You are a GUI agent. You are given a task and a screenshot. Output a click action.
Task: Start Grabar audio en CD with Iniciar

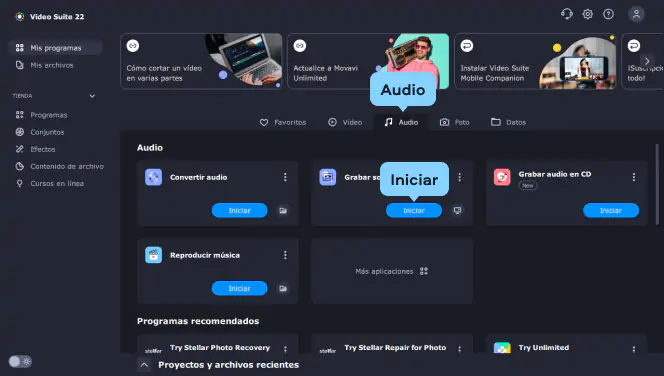pyautogui.click(x=611, y=210)
